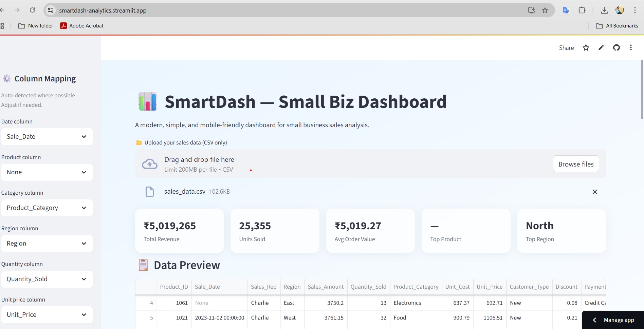Open the Product column dropdown showing None
644x329 pixels.
(47, 172)
